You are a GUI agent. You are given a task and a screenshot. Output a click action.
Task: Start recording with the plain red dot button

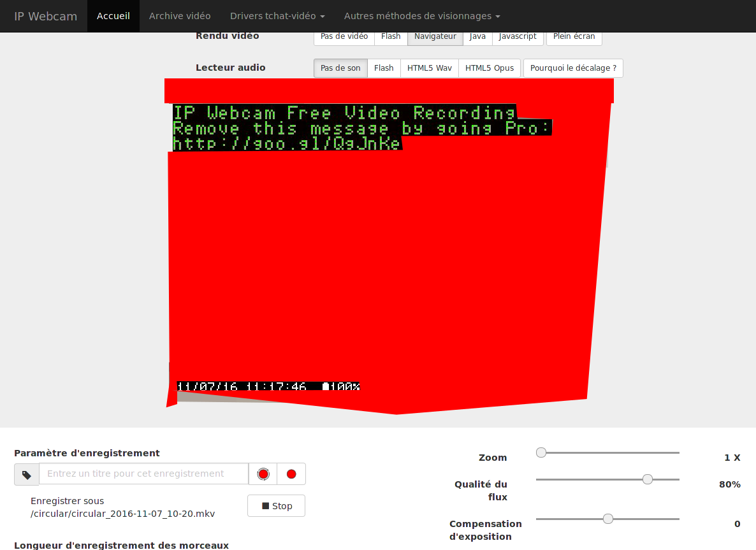[291, 474]
